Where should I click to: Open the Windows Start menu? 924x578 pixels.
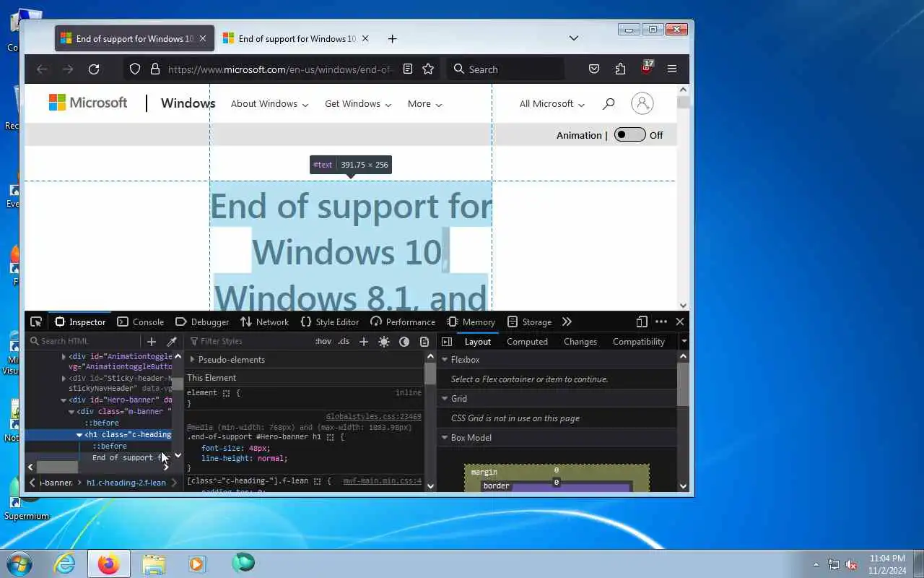pos(19,564)
